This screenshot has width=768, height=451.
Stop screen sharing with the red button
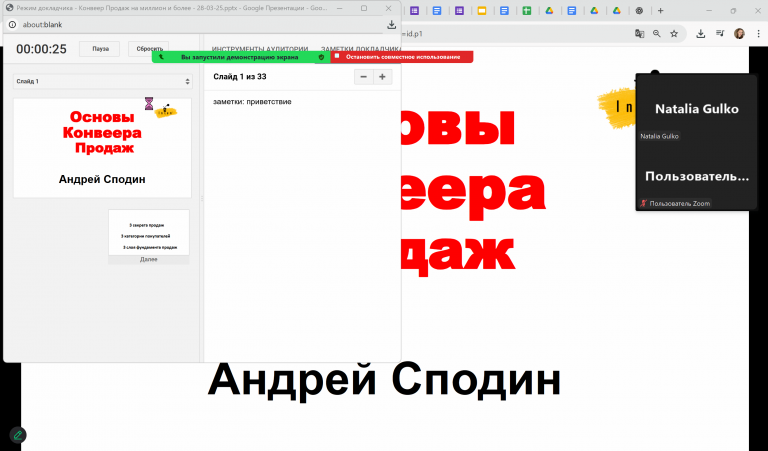(x=402, y=57)
